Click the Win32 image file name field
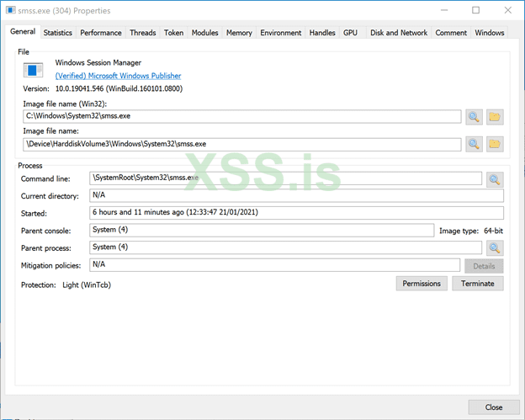This screenshot has height=420, width=525. (x=242, y=116)
